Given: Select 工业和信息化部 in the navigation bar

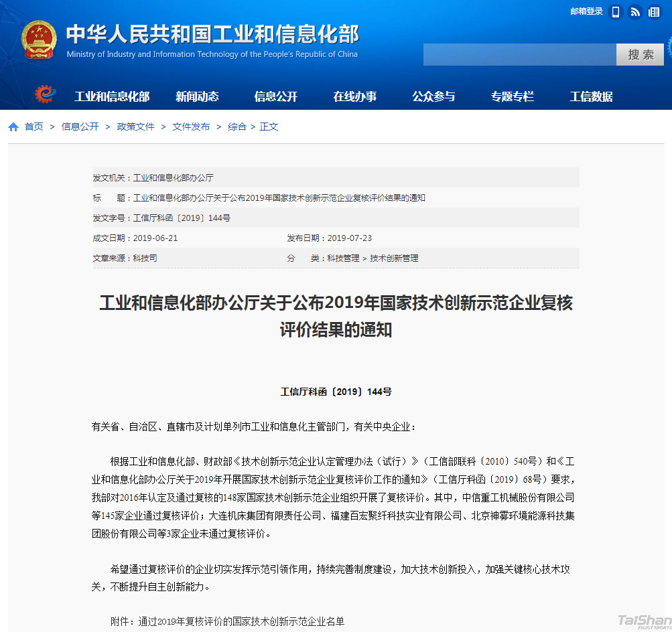Looking at the screenshot, I should [113, 96].
